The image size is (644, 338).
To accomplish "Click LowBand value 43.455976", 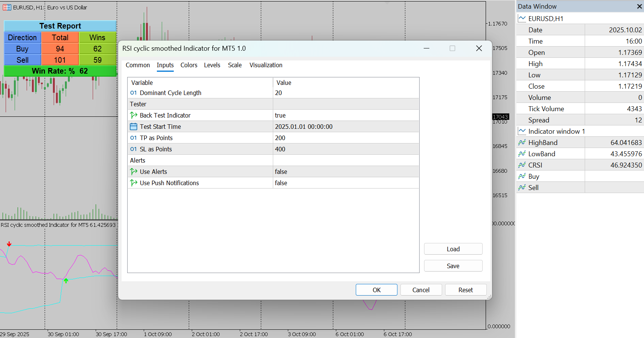I will (626, 154).
